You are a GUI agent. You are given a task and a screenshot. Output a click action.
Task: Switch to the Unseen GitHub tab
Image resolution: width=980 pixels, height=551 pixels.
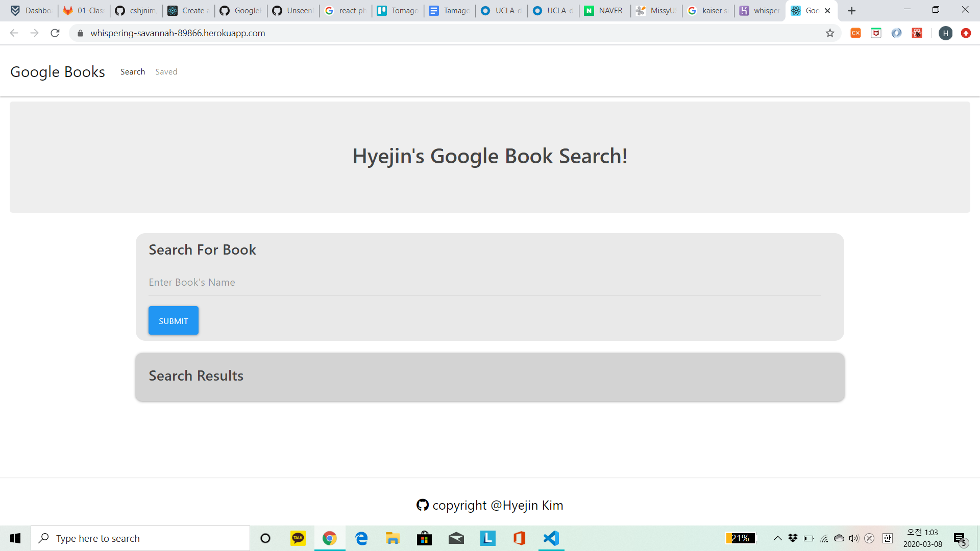click(293, 11)
